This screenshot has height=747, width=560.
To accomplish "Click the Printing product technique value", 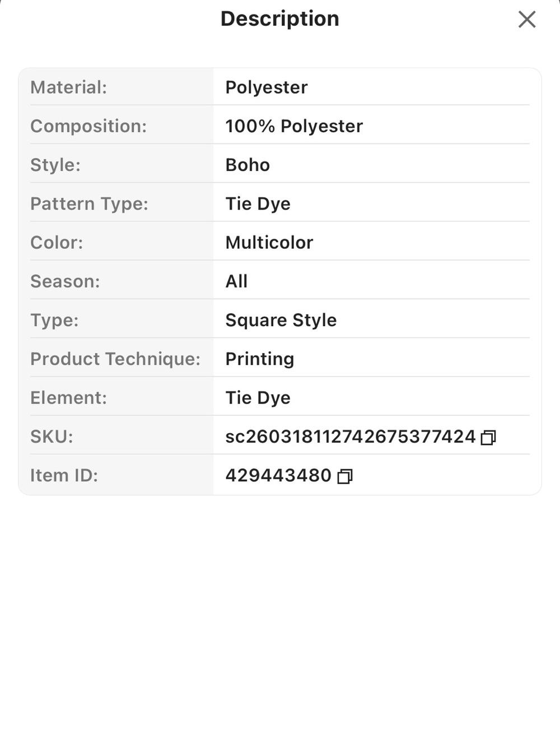I will [x=260, y=359].
